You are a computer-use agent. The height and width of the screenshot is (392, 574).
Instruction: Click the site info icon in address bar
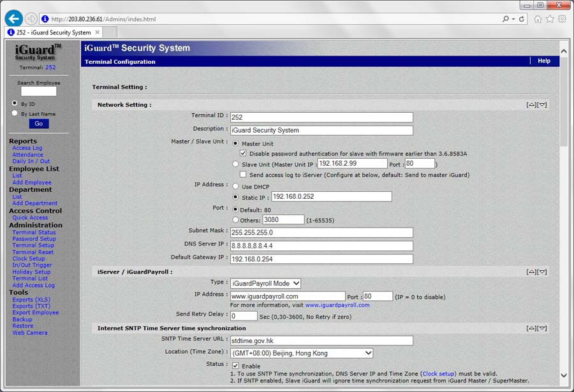(x=45, y=18)
